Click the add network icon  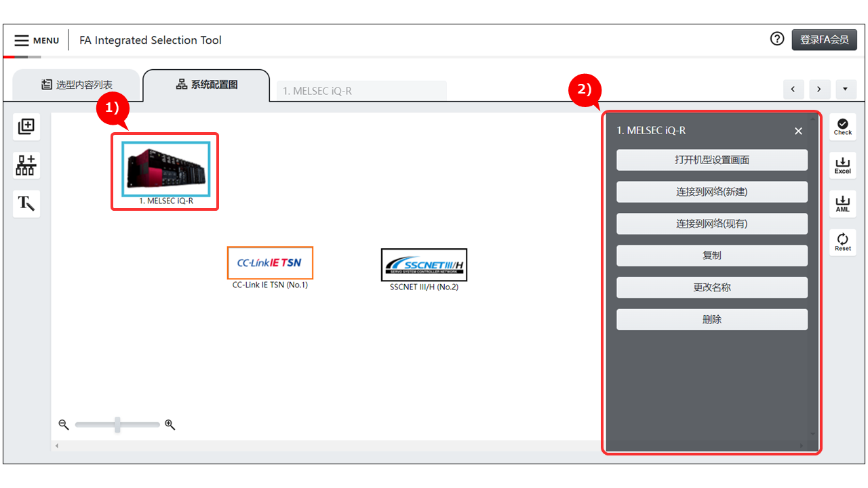click(x=26, y=165)
